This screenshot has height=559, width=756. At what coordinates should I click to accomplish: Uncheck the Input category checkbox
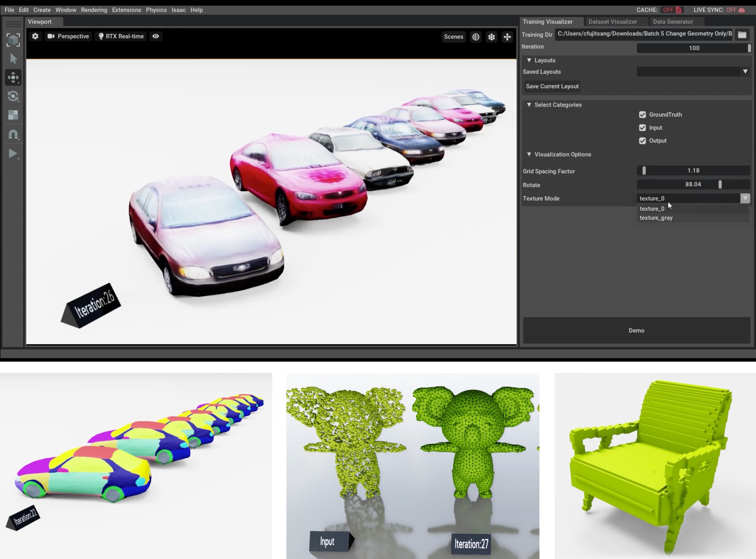click(642, 128)
